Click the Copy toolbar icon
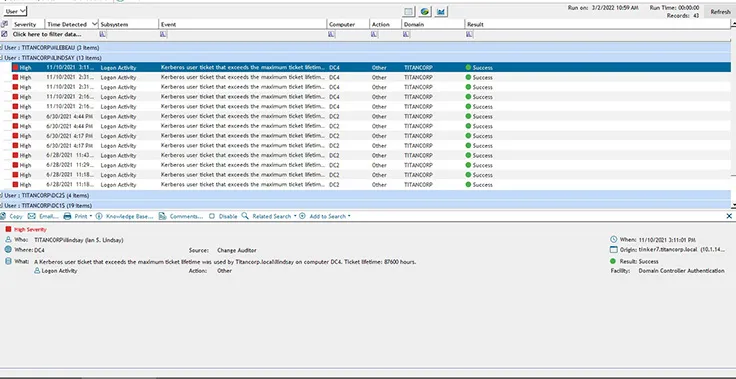This screenshot has width=736, height=379. coord(3,217)
